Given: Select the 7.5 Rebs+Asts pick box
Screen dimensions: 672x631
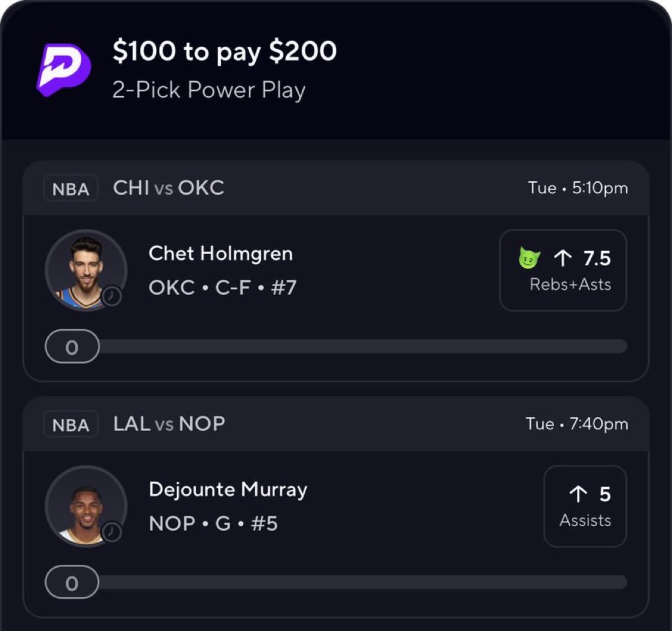Looking at the screenshot, I should (x=563, y=270).
